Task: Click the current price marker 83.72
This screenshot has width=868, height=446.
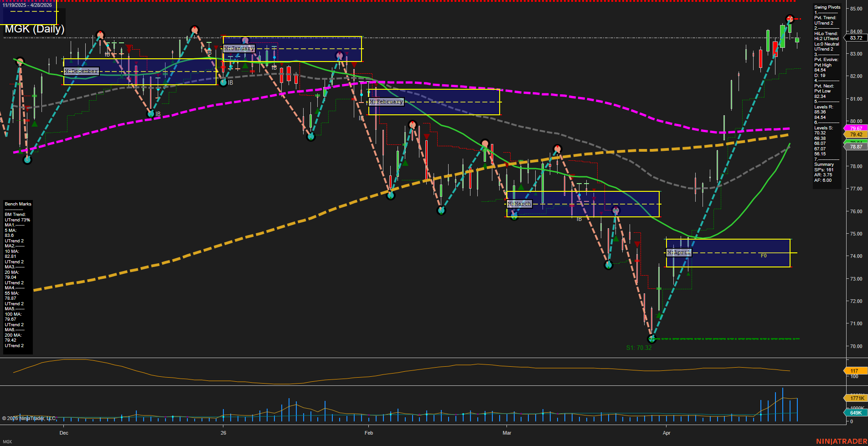Action: [856, 38]
